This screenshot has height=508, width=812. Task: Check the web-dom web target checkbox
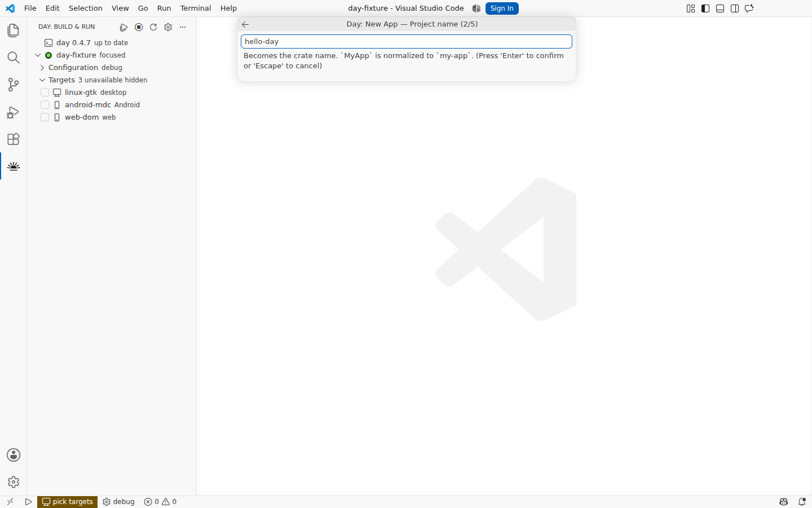[45, 117]
